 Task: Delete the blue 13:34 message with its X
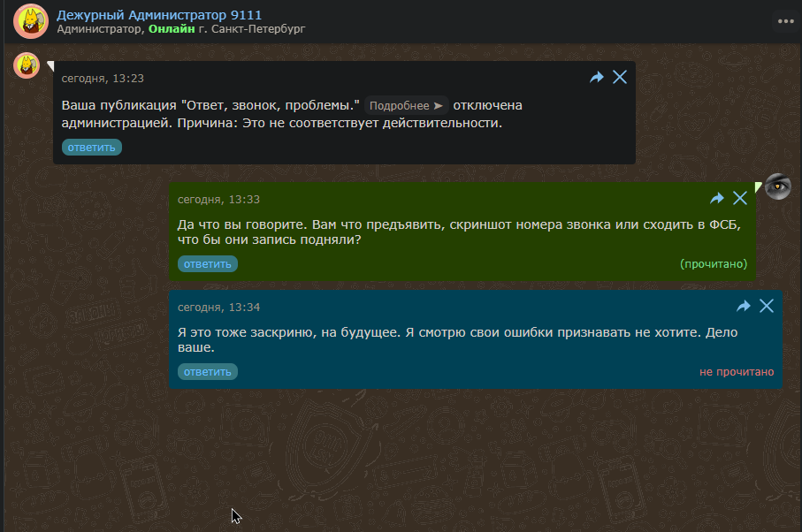767,307
